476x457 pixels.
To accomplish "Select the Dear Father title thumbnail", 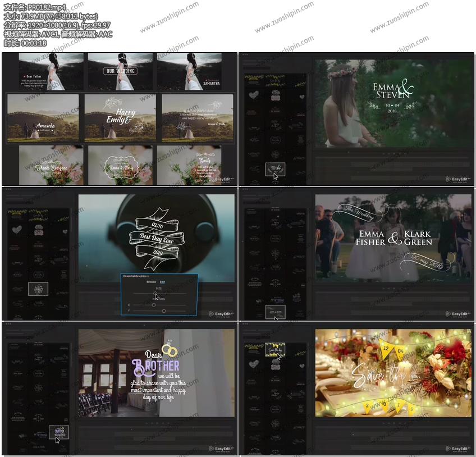I will coord(51,71).
